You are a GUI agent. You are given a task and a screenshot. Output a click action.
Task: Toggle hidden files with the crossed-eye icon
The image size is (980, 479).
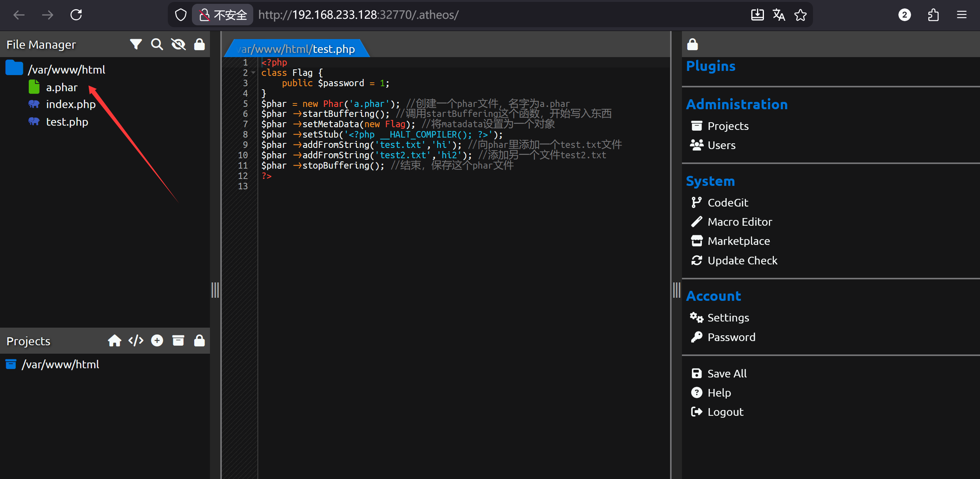pyautogui.click(x=178, y=44)
